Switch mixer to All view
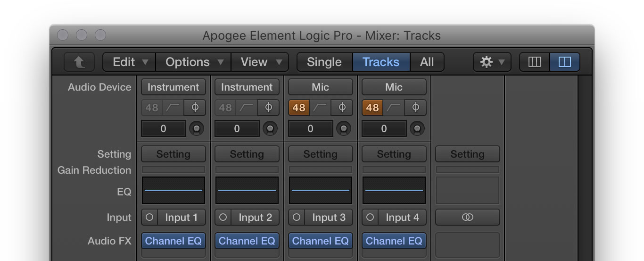 (427, 62)
